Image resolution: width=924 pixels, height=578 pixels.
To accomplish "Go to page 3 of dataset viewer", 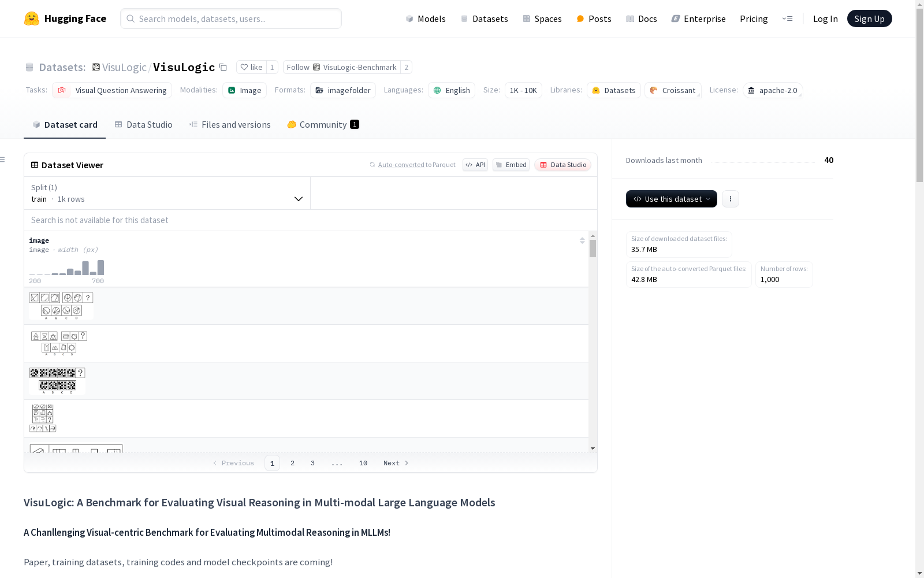I will [x=313, y=463].
